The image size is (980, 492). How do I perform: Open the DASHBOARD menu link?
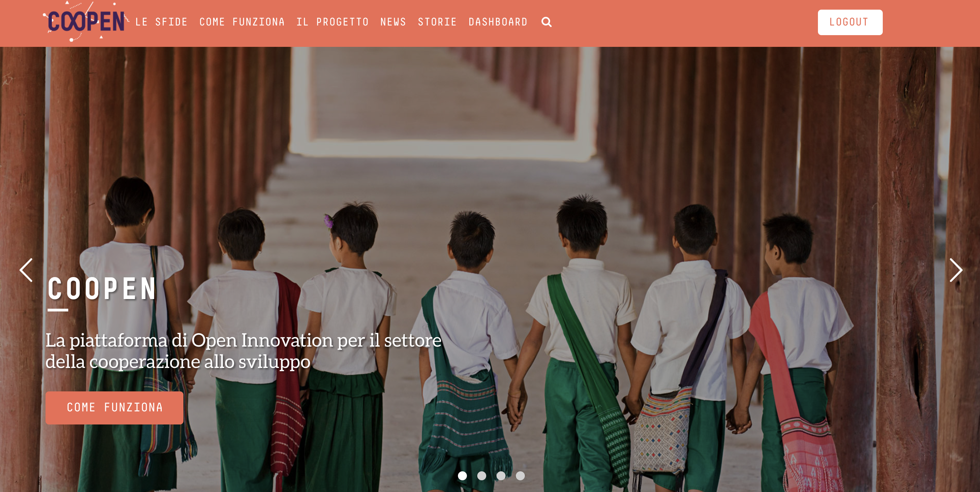pyautogui.click(x=498, y=22)
